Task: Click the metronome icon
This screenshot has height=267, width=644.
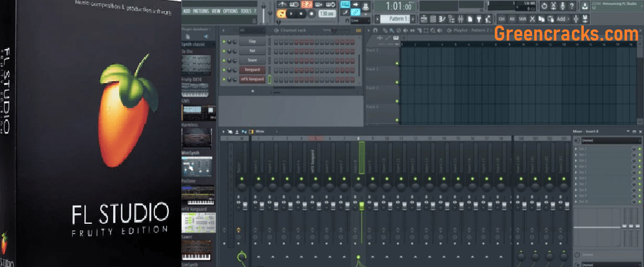Action: 282,5
